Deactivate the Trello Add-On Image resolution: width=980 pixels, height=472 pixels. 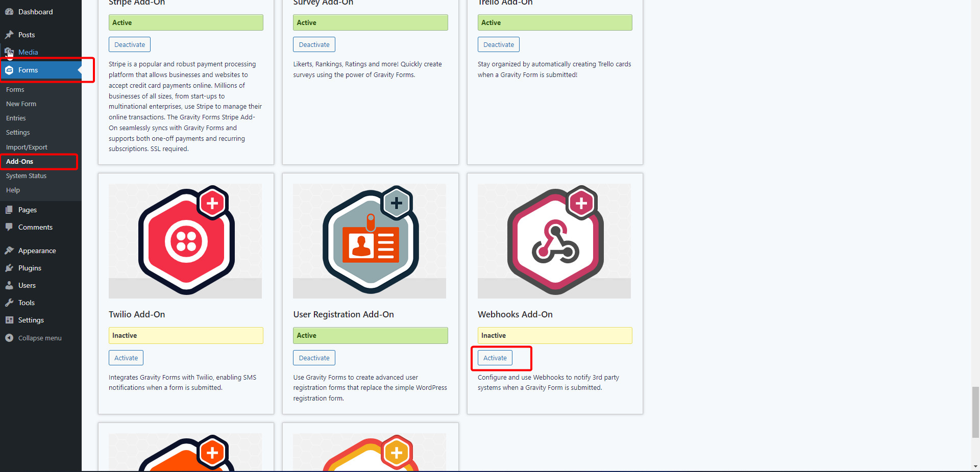499,44
